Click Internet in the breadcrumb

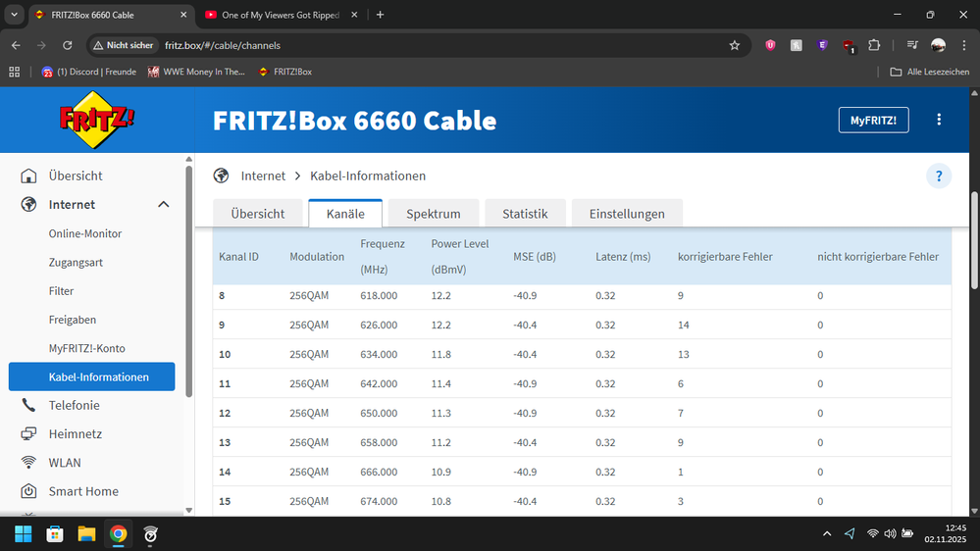click(x=263, y=176)
